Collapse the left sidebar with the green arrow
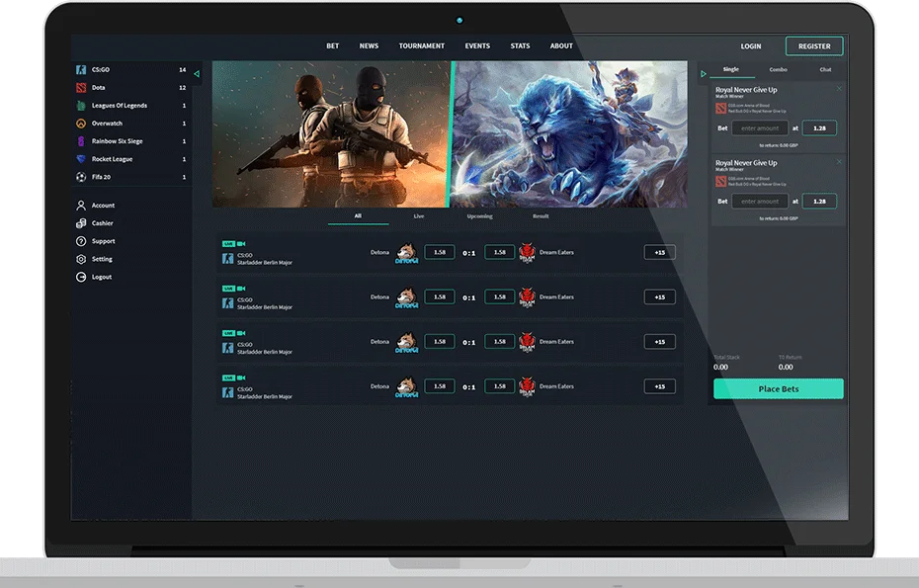 tap(197, 73)
